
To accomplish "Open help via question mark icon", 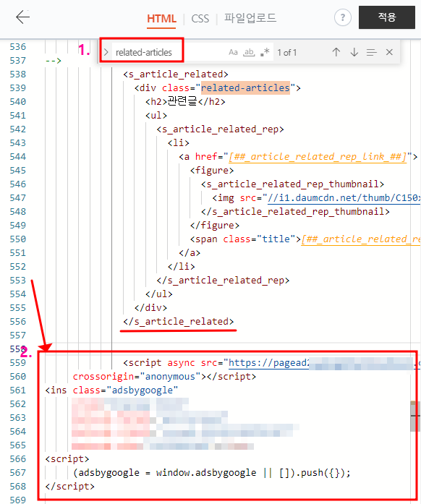I will point(343,17).
